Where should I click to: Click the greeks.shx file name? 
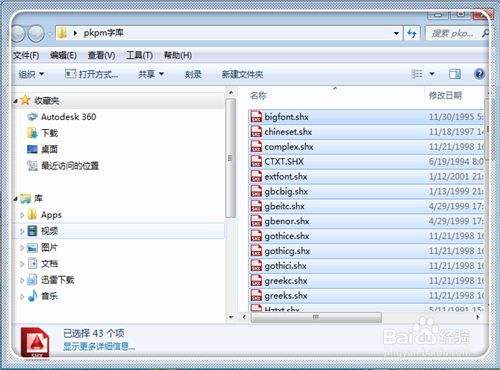[x=286, y=296]
